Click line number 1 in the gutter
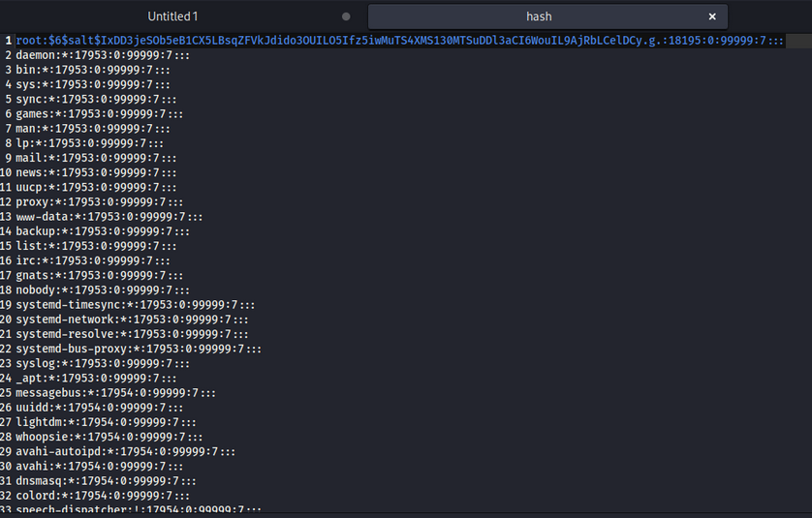 [x=8, y=41]
